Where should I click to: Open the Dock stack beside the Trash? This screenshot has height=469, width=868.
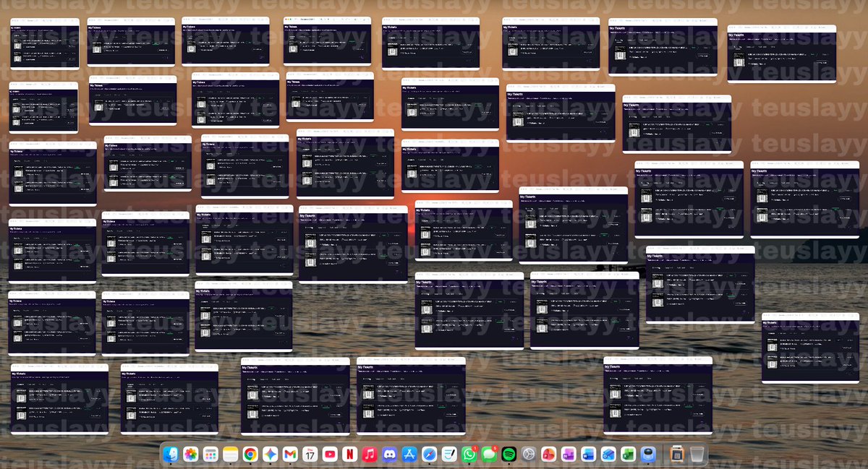pyautogui.click(x=677, y=454)
